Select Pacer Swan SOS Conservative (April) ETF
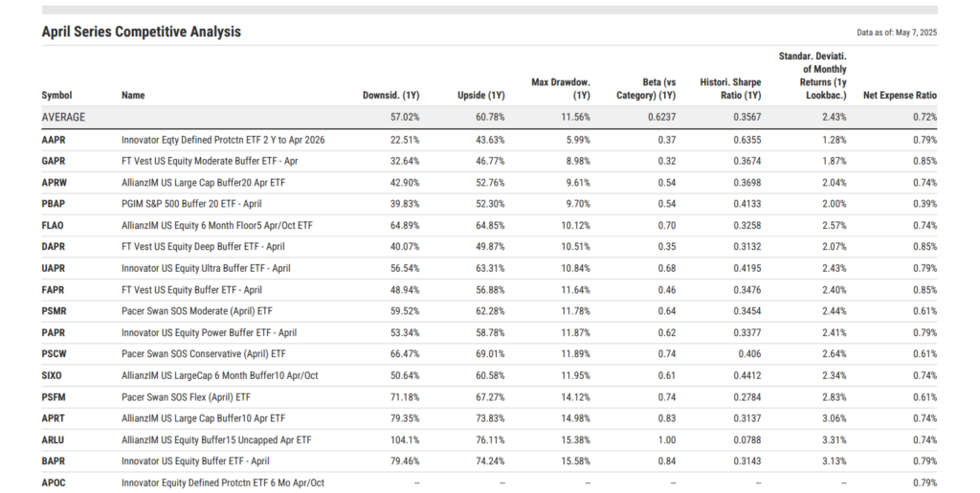 (203, 354)
